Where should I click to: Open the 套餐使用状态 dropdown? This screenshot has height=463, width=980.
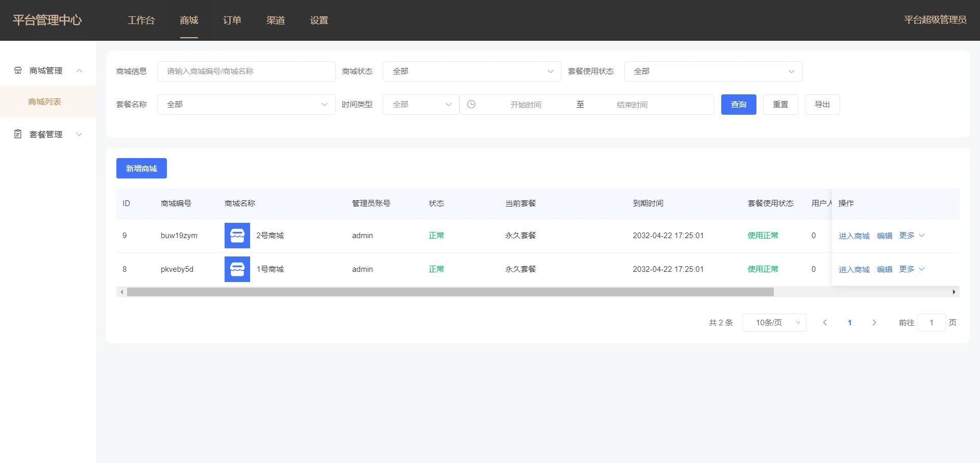click(713, 71)
